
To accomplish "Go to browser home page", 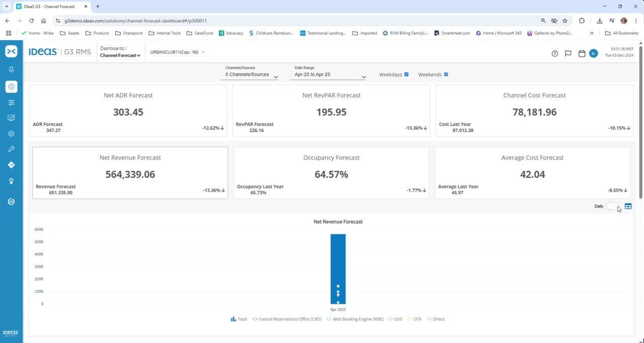I will click(44, 21).
